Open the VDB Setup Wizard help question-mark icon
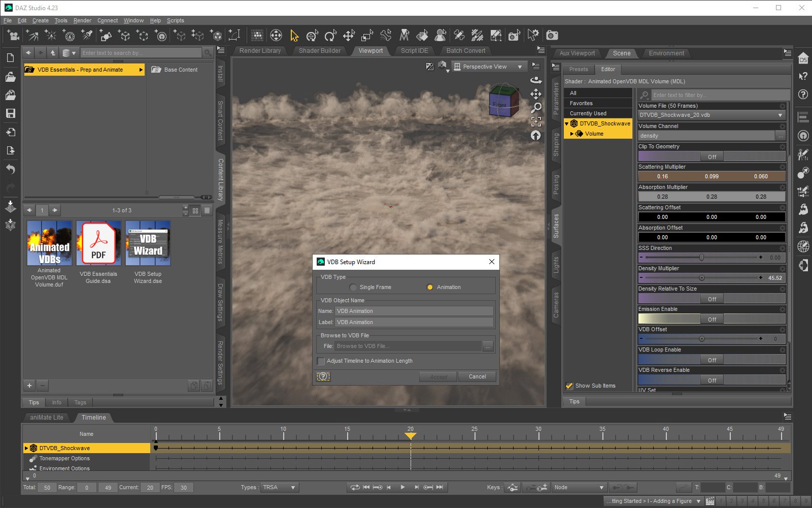Screen dimensions: 812x508 [x=323, y=376]
